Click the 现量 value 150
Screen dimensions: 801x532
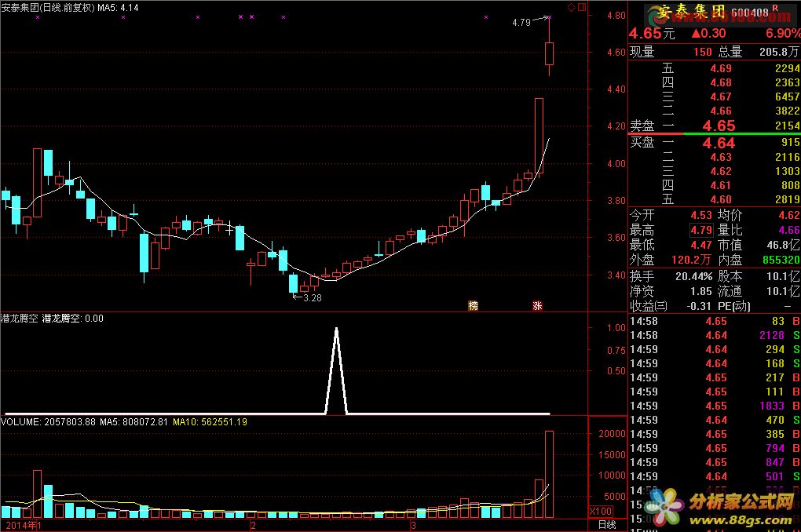click(702, 52)
